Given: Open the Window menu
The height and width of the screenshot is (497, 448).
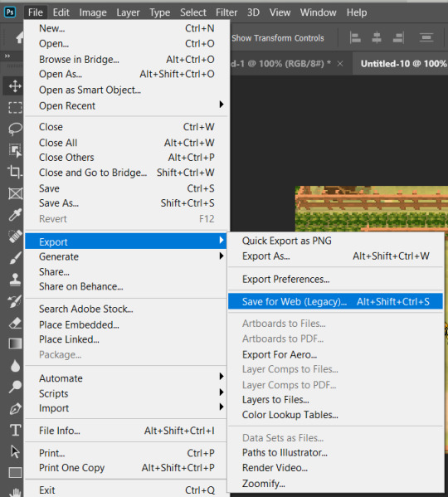Looking at the screenshot, I should [318, 12].
